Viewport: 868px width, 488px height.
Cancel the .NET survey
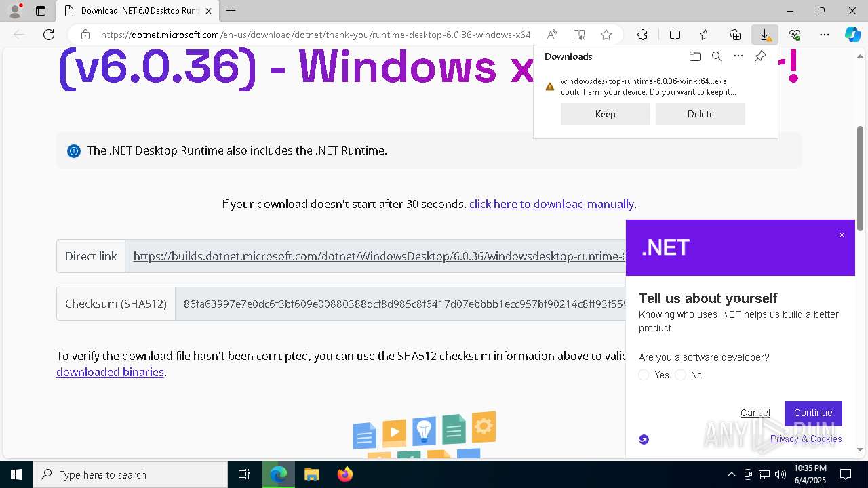(755, 413)
